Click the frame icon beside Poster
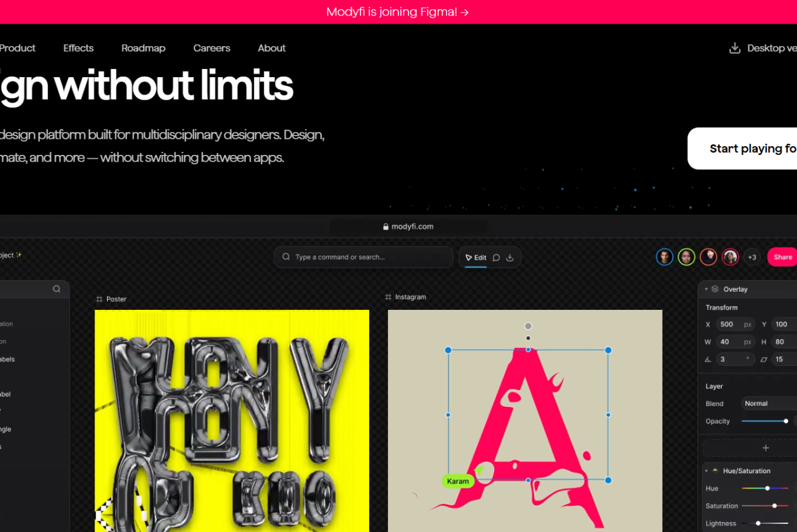This screenshot has width=797, height=532. point(99,299)
